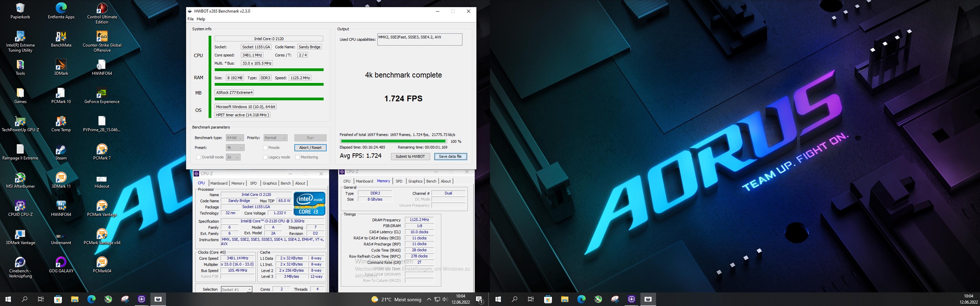
Task: Open the PYPrime_2B text file icon
Action: tap(102, 124)
